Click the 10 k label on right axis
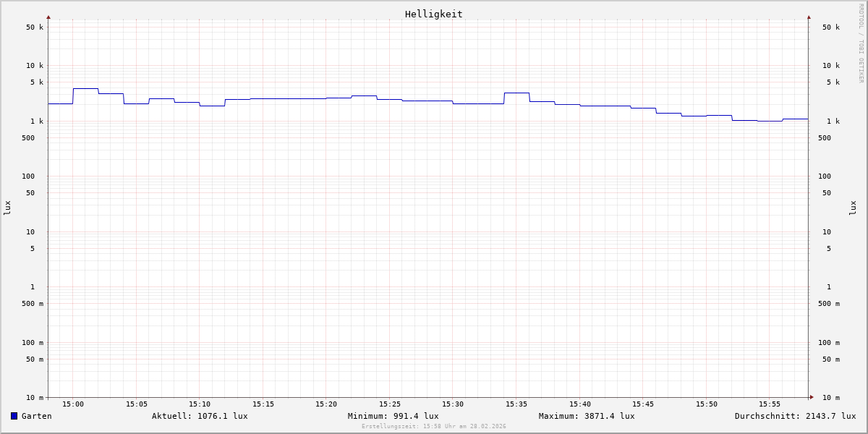The width and height of the screenshot is (868, 434). tap(831, 66)
